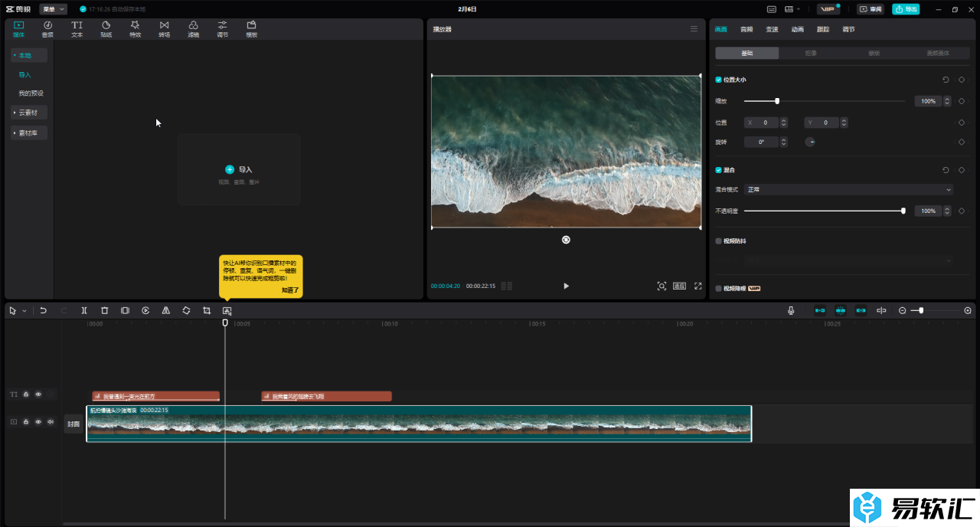This screenshot has width=980, height=527.
Task: Click the 不透明度 percentage stepper arrows
Action: (947, 211)
